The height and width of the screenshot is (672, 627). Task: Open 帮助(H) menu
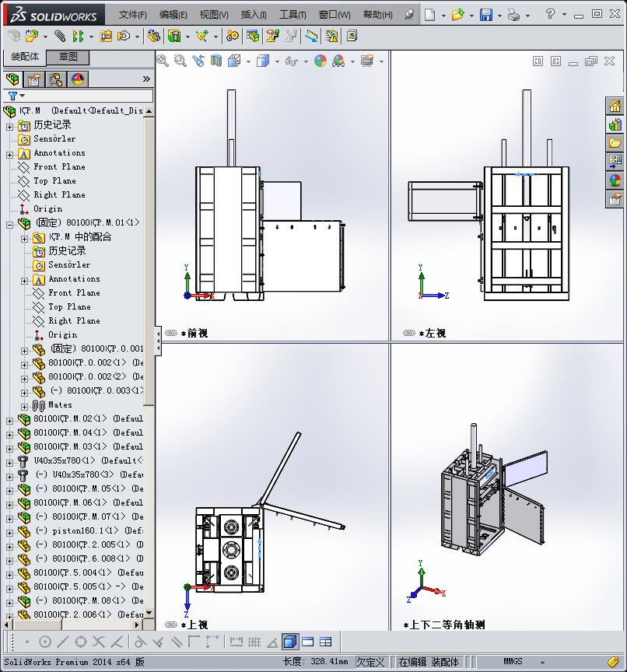click(377, 15)
